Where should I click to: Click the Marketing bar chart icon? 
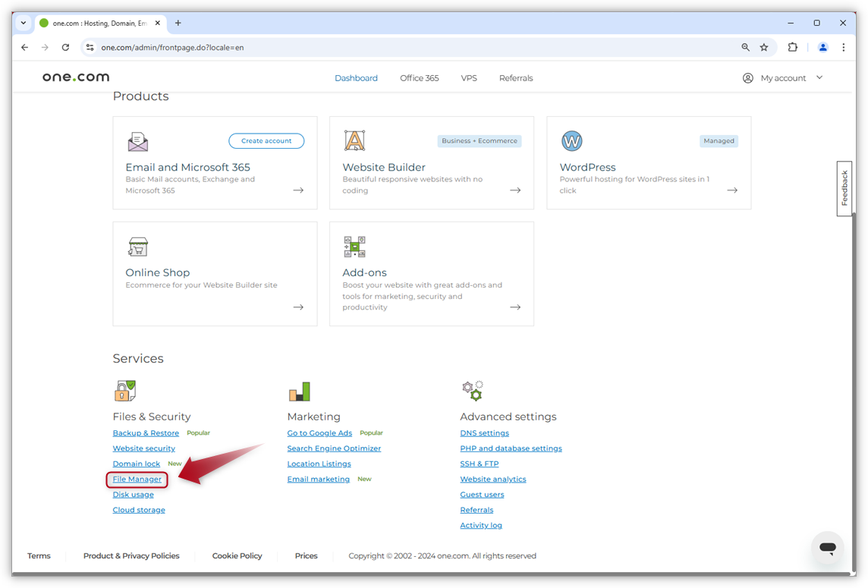[299, 390]
